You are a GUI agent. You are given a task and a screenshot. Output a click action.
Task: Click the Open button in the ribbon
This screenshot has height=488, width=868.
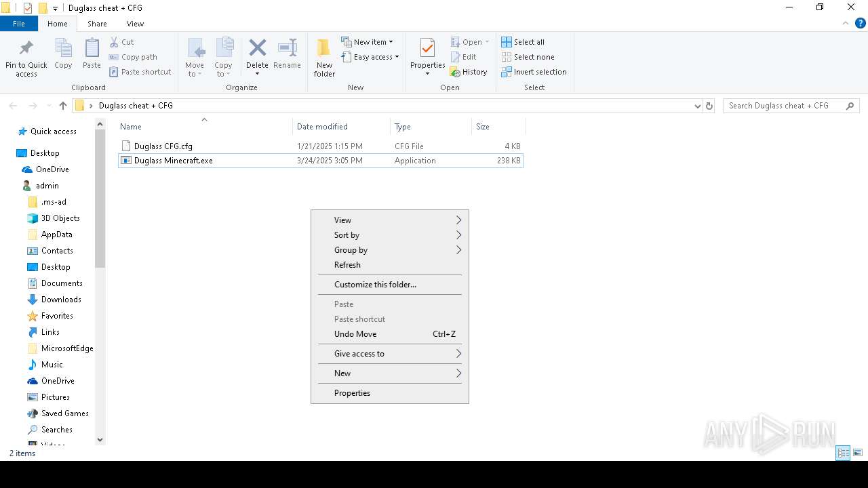470,42
